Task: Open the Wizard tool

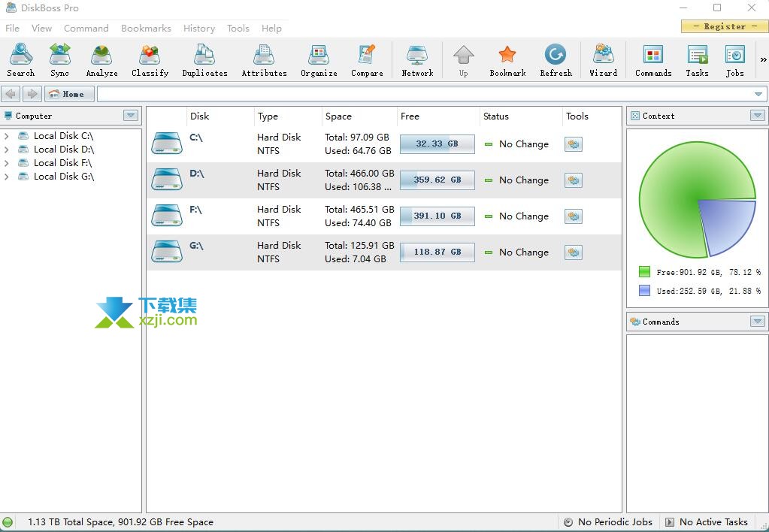Action: [x=603, y=60]
